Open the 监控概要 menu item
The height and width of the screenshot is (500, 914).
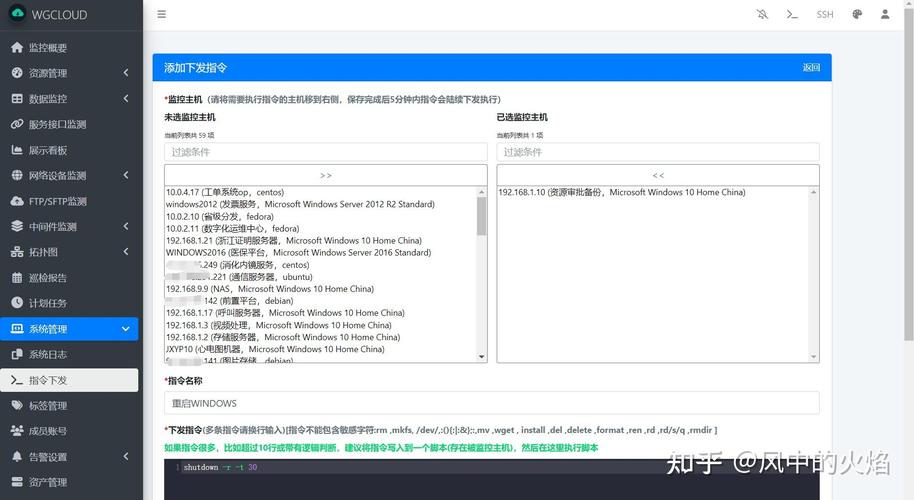coord(69,47)
